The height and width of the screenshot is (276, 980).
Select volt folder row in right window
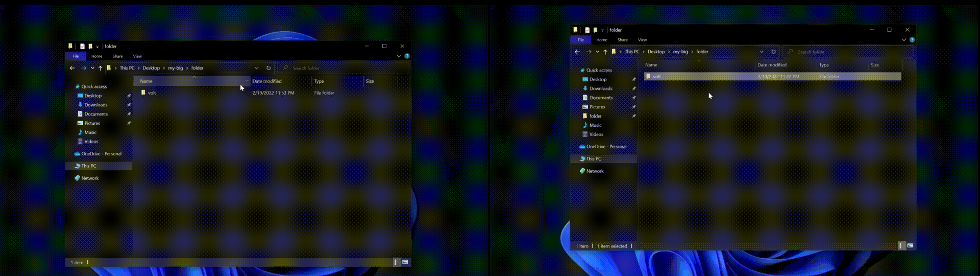click(773, 77)
